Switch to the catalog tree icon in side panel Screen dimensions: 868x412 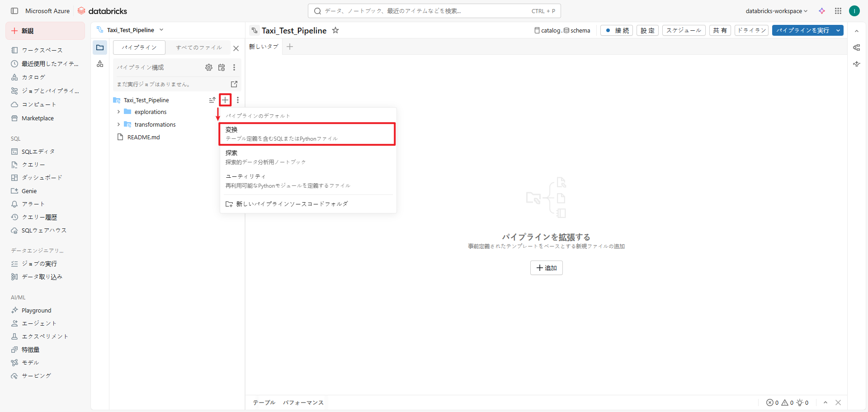tap(100, 64)
